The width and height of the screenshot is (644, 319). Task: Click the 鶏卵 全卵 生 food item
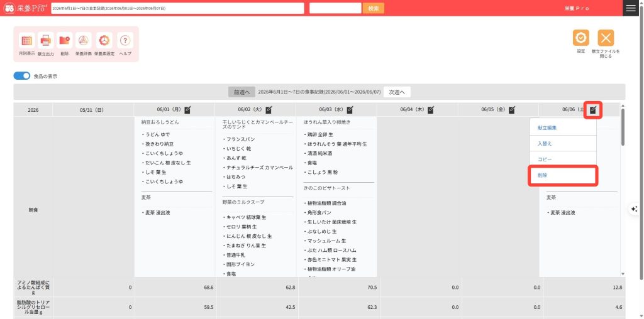point(318,134)
